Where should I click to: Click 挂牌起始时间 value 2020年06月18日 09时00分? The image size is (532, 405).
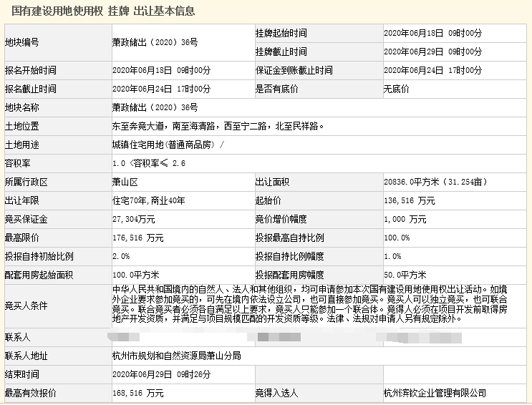pyautogui.click(x=433, y=33)
